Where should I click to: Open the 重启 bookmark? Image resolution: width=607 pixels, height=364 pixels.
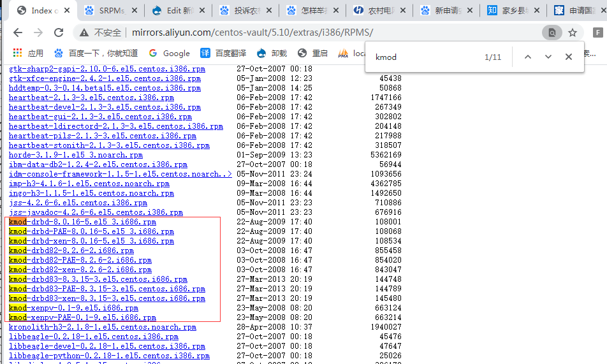point(312,53)
